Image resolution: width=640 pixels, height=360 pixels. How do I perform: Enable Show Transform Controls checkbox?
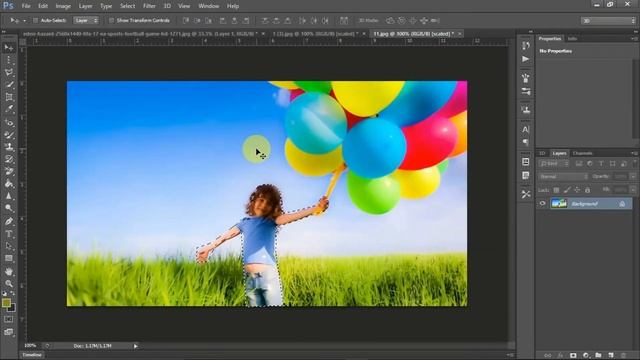(x=111, y=20)
